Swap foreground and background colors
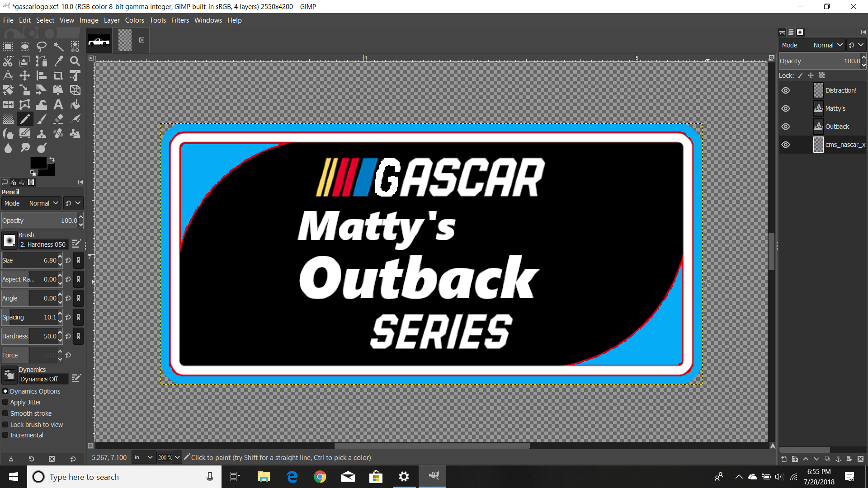The image size is (868, 488). 52,159
